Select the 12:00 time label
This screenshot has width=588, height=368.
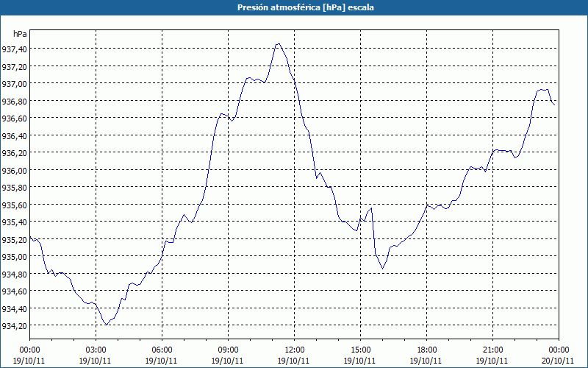pyautogui.click(x=295, y=350)
